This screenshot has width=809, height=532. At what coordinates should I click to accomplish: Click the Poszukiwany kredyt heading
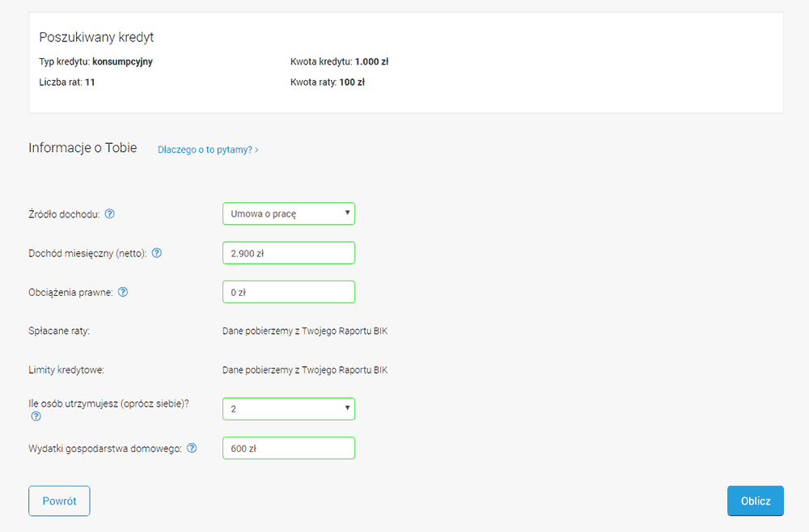click(x=96, y=37)
